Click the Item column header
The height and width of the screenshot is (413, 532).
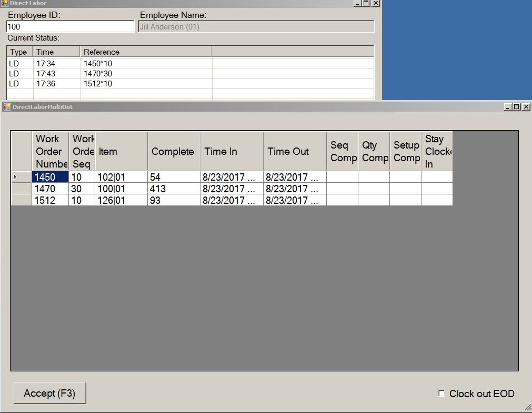(x=121, y=152)
